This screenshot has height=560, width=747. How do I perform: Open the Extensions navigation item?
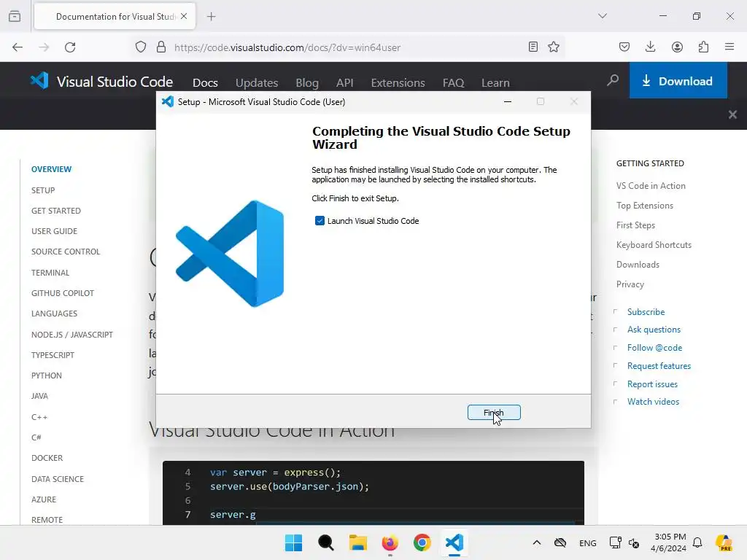(x=398, y=83)
